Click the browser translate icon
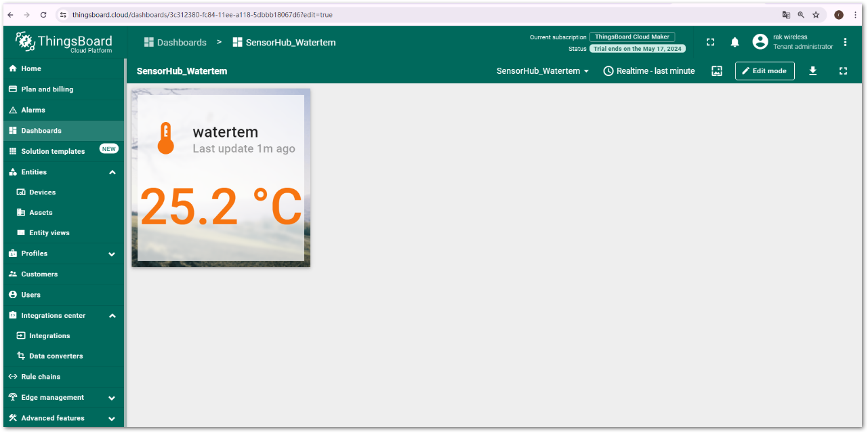The height and width of the screenshot is (433, 868). [x=786, y=14]
